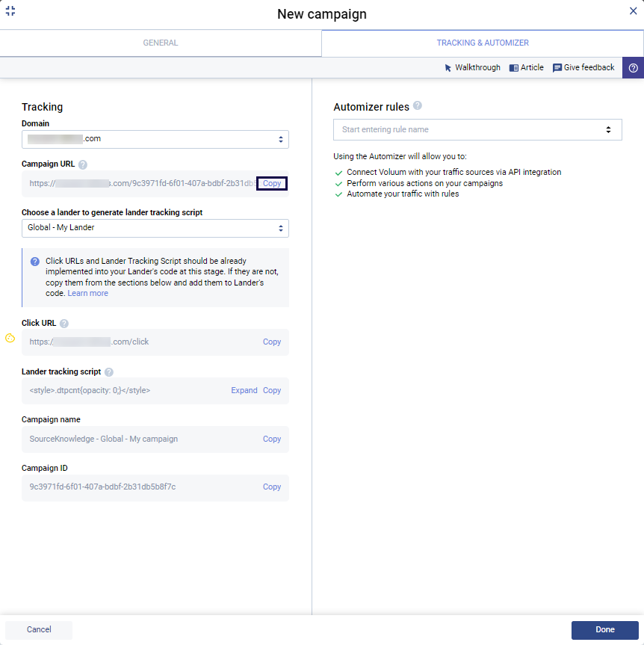Click the info icon beside Lander tracking script

click(109, 372)
